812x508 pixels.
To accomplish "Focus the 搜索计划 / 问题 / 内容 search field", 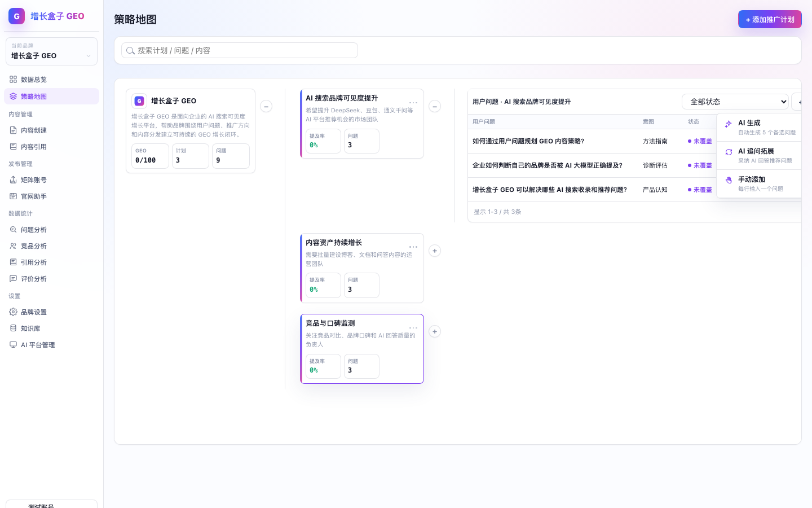I will pyautogui.click(x=240, y=50).
